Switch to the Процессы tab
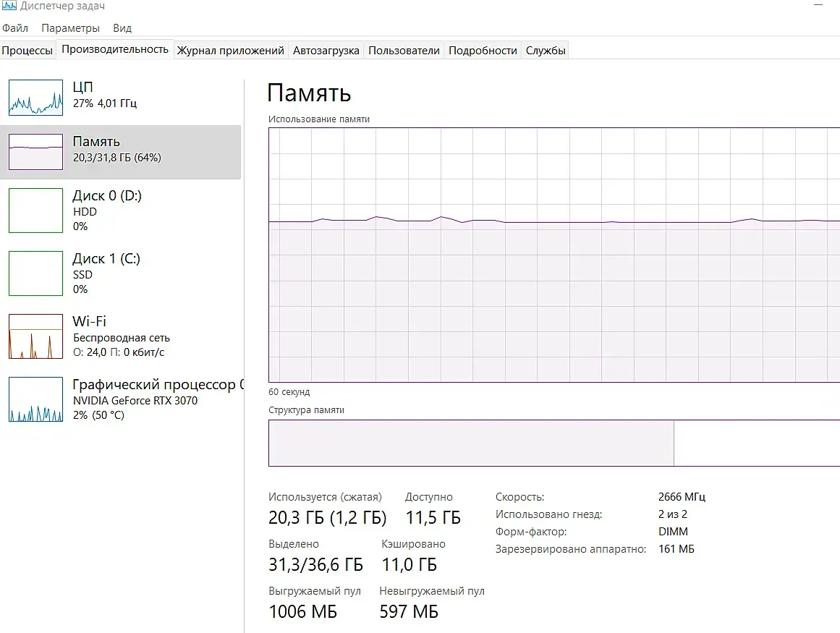 point(27,50)
